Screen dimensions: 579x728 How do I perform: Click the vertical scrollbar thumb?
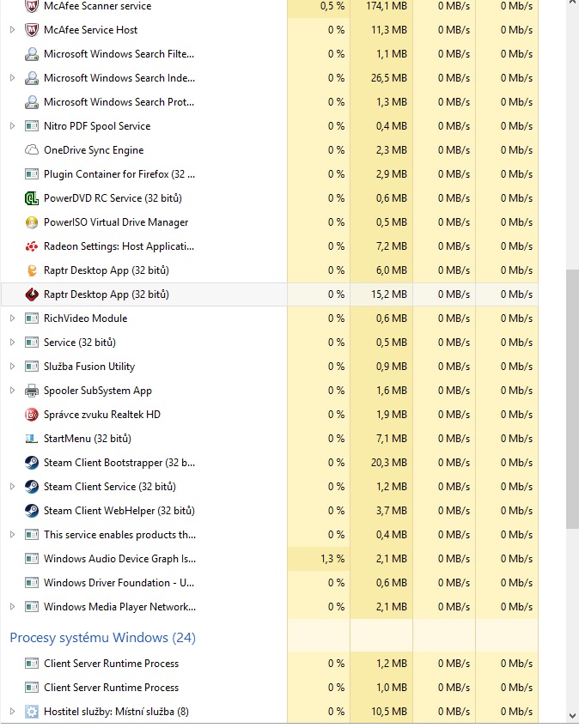tap(571, 398)
